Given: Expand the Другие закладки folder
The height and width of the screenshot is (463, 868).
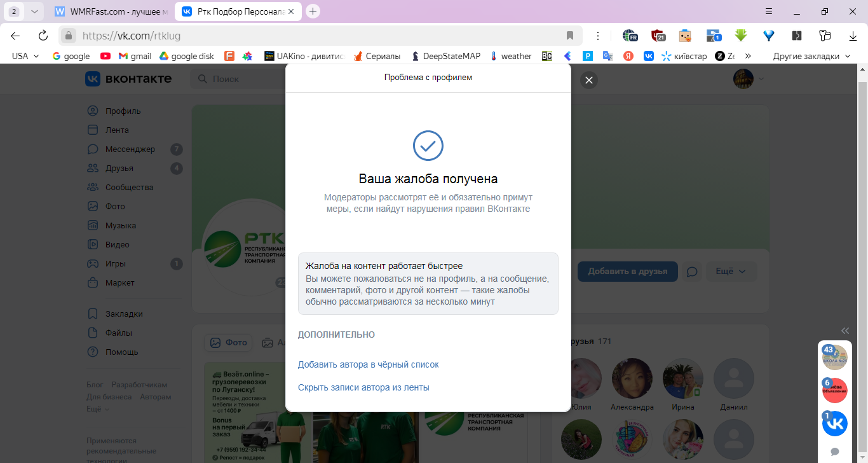Looking at the screenshot, I should click(811, 56).
